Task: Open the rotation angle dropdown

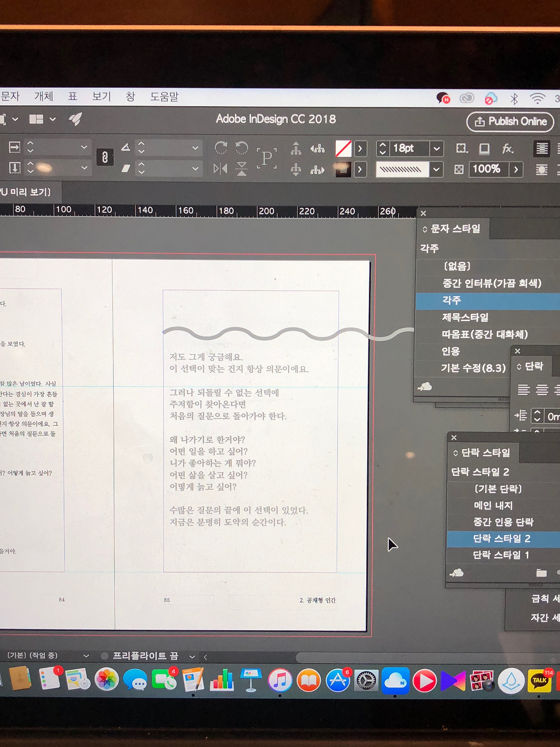Action: coord(195,148)
